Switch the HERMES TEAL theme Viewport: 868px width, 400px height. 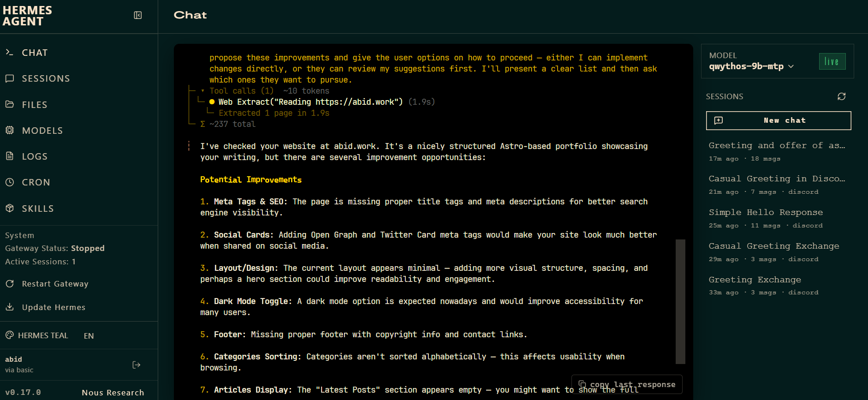[x=37, y=335]
